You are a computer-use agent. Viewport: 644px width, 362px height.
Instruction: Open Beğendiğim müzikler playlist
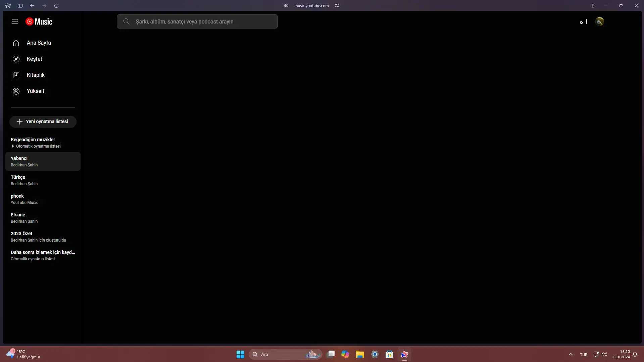43,143
